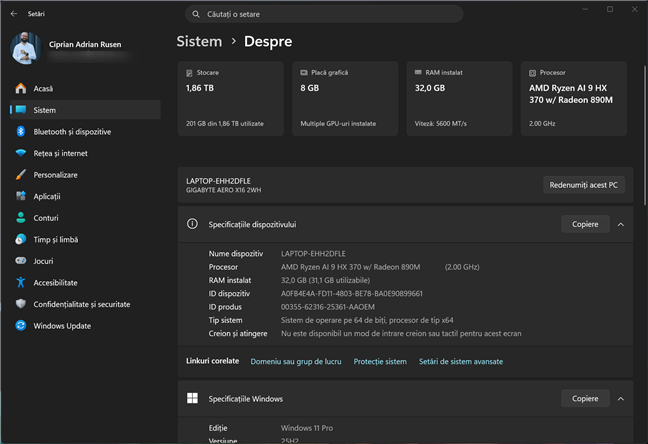Click the search magnifier icon
The width and height of the screenshot is (648, 444).
[x=196, y=14]
